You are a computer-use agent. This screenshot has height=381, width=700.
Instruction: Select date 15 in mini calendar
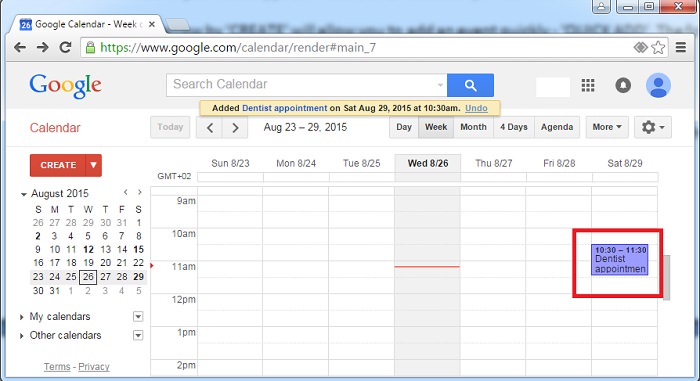coord(138,250)
